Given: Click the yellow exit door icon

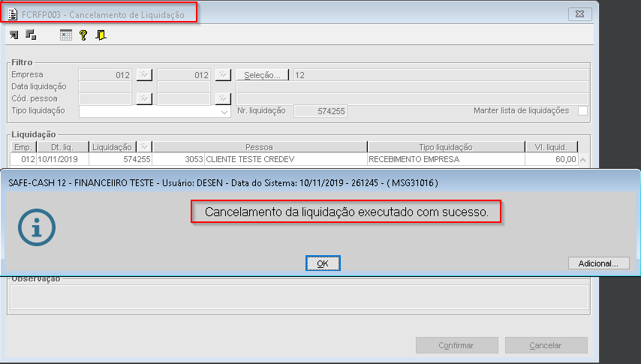Looking at the screenshot, I should [101, 35].
